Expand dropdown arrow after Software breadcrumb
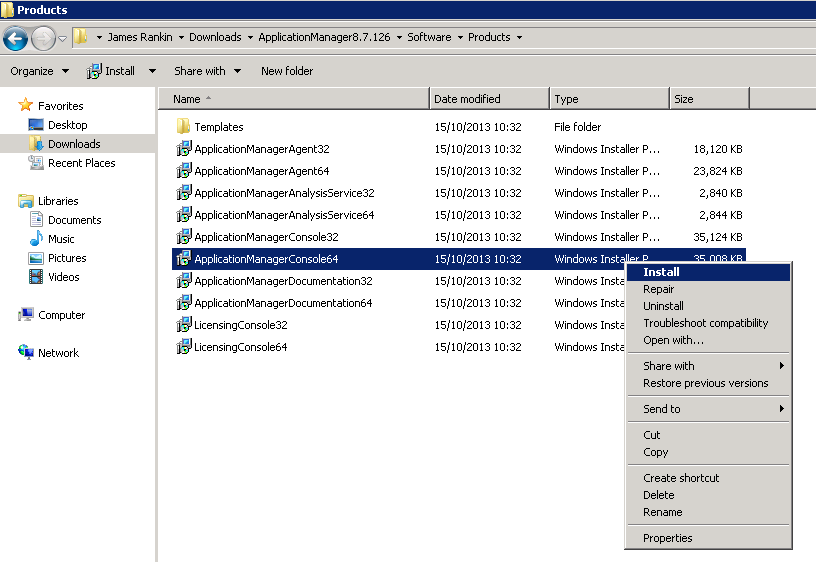816x562 pixels. [x=460, y=37]
